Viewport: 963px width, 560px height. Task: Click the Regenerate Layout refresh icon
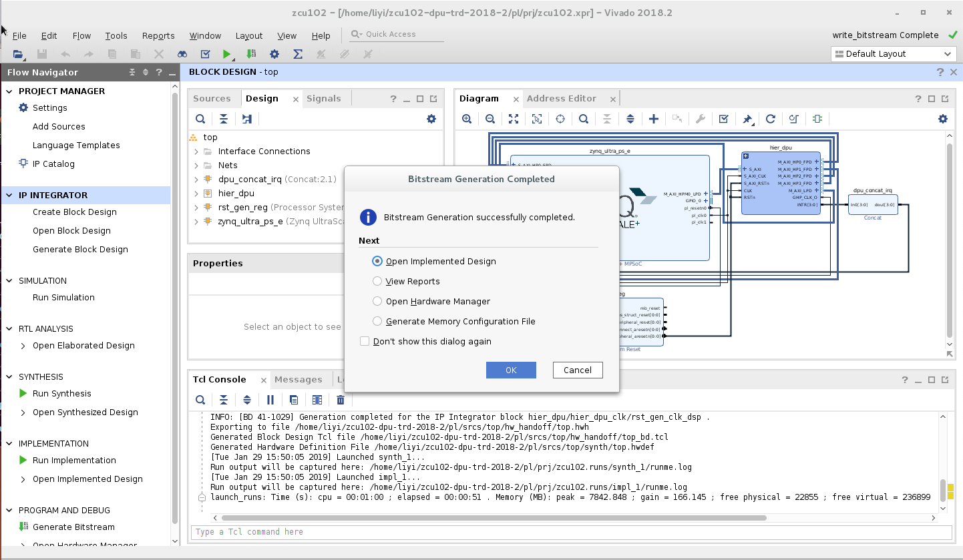pyautogui.click(x=771, y=119)
